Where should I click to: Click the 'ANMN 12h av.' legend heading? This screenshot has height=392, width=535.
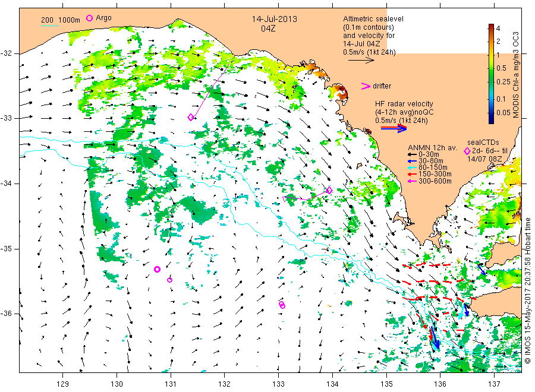click(433, 148)
